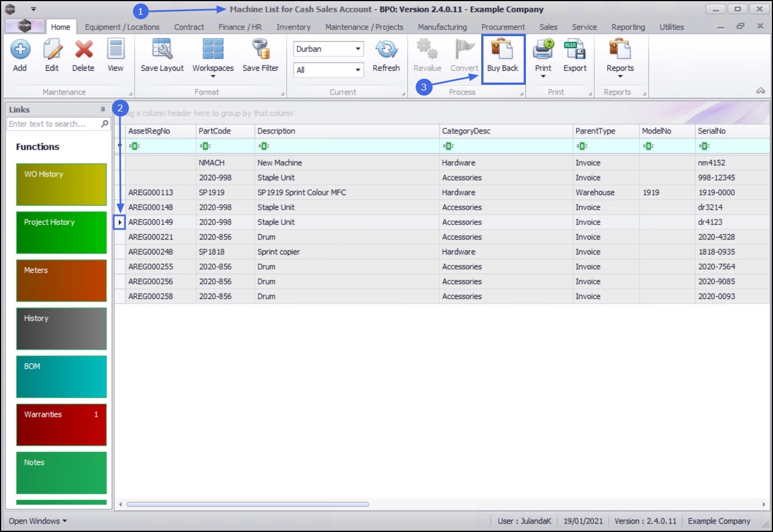
Task: Expand the Reports dropdown
Action: 620,76
